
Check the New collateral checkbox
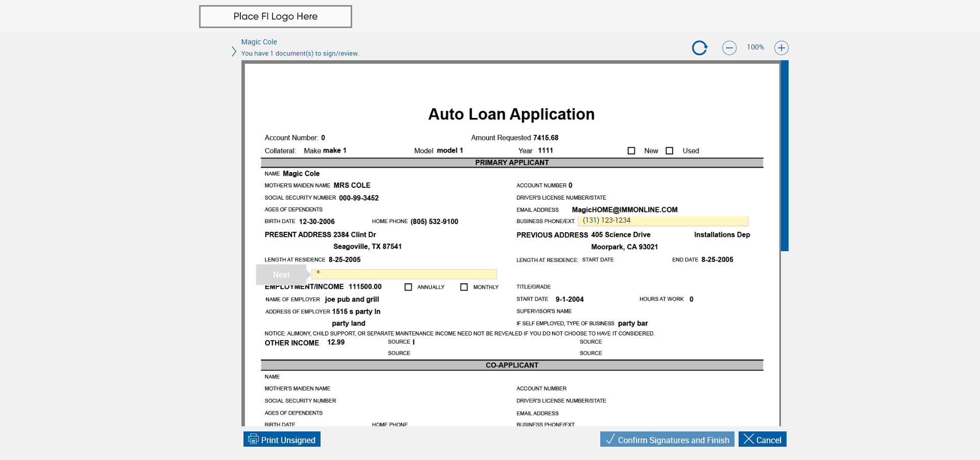coord(631,151)
